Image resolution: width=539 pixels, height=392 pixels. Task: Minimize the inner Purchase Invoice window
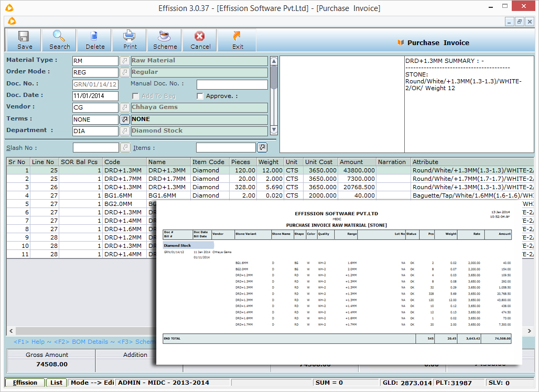[510, 21]
